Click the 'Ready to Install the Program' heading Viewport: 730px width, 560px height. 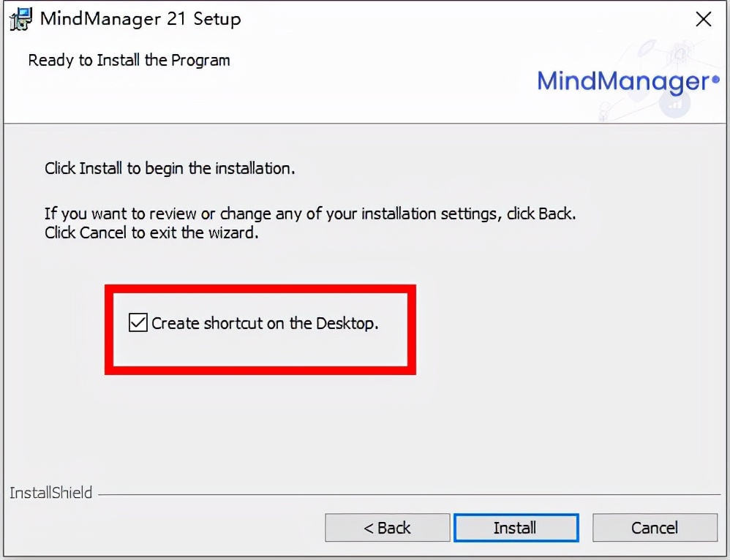click(129, 60)
